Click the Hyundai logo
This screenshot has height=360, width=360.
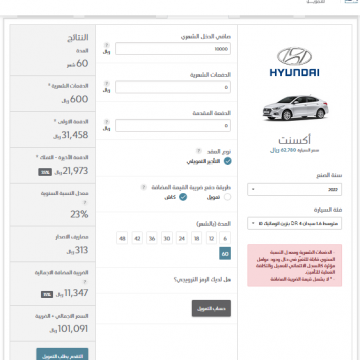(294, 62)
